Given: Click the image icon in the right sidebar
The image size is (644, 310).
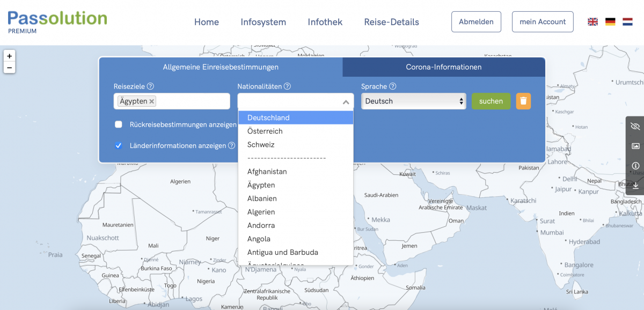Looking at the screenshot, I should click(635, 146).
